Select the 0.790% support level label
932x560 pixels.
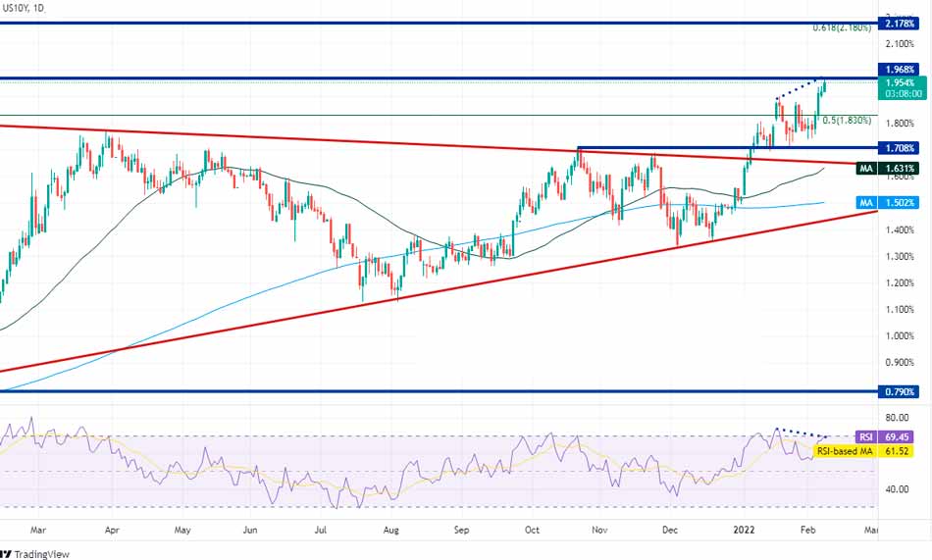900,391
